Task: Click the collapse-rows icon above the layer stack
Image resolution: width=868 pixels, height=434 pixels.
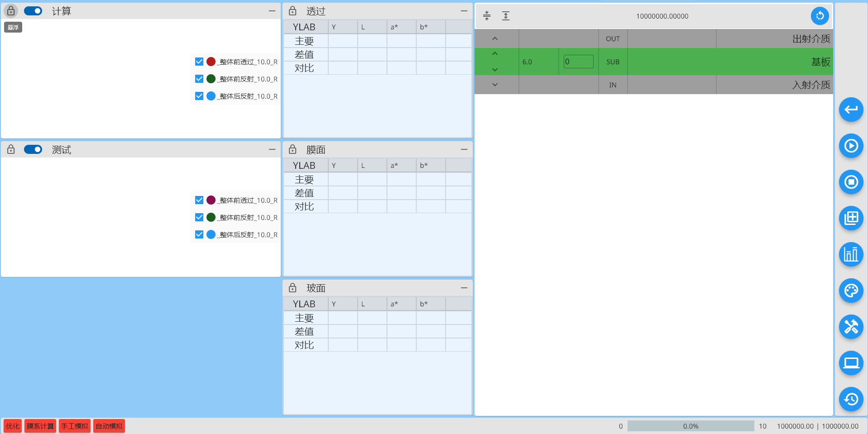Action: 487,16
